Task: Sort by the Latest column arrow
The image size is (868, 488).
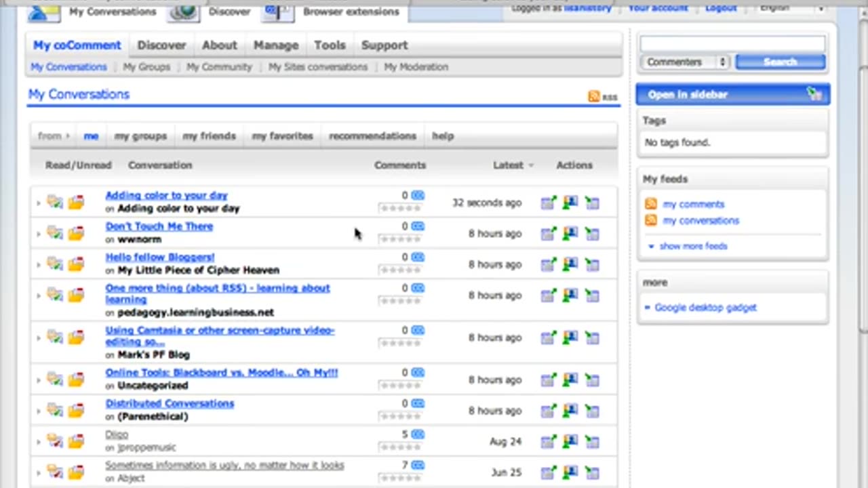Action: pos(530,165)
